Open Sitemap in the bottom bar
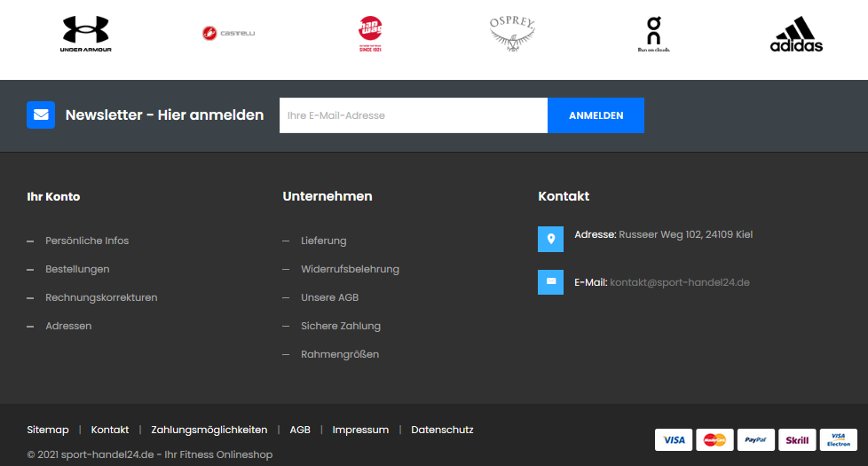This screenshot has width=868, height=466. click(48, 430)
